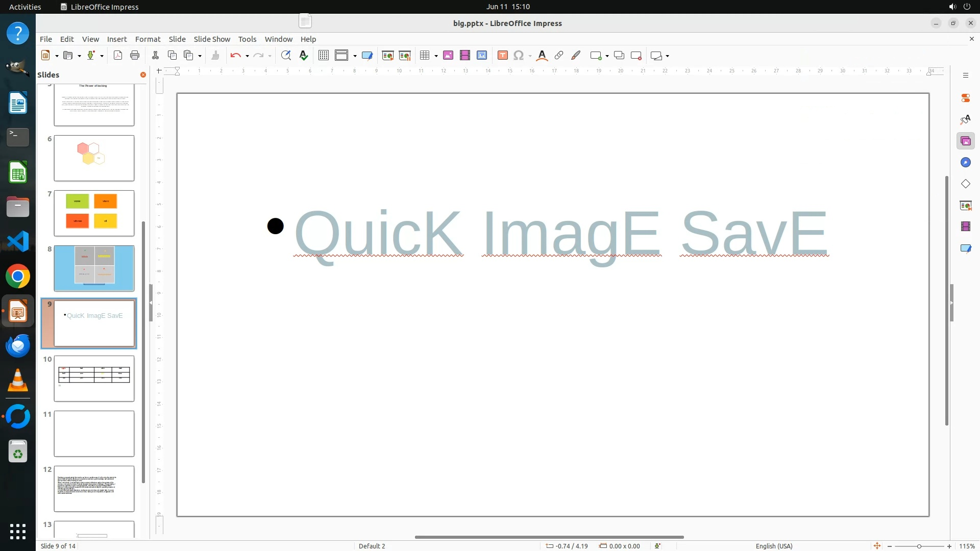Open the sidebar Gallery panel
Screen dimensions: 980x551
click(965, 141)
